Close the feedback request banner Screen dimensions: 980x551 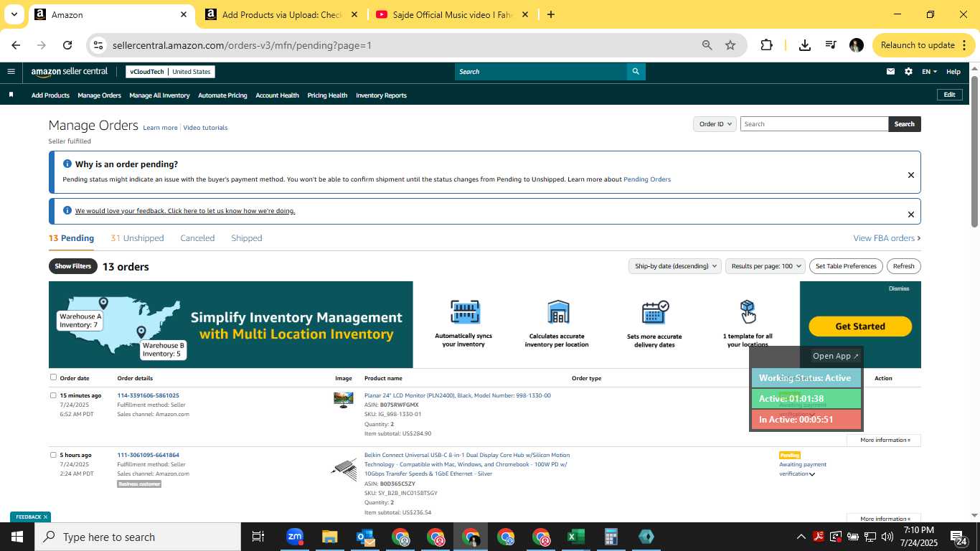tap(910, 215)
